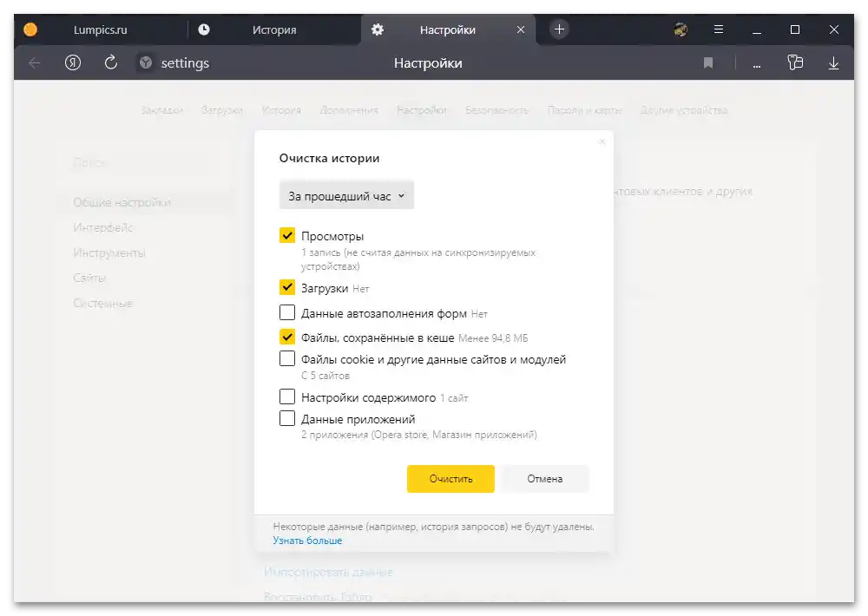
Task: Open the three-dots page menu
Action: 757,65
